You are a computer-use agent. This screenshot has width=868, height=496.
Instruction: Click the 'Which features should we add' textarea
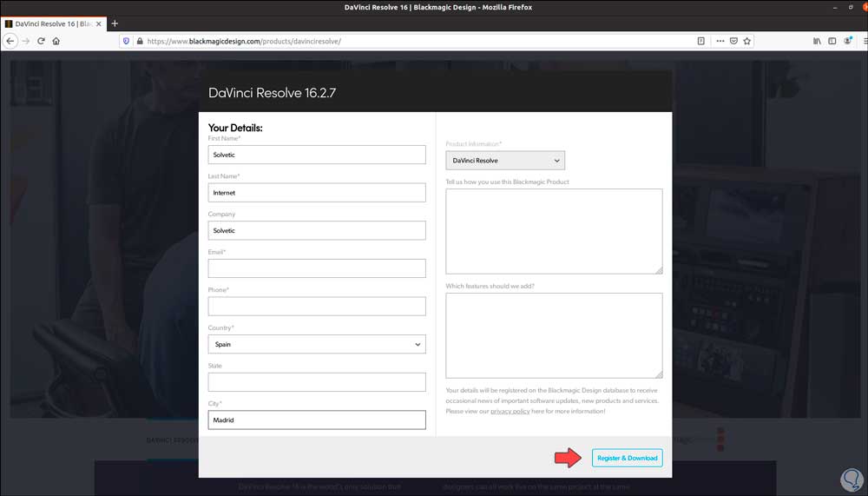pos(554,335)
